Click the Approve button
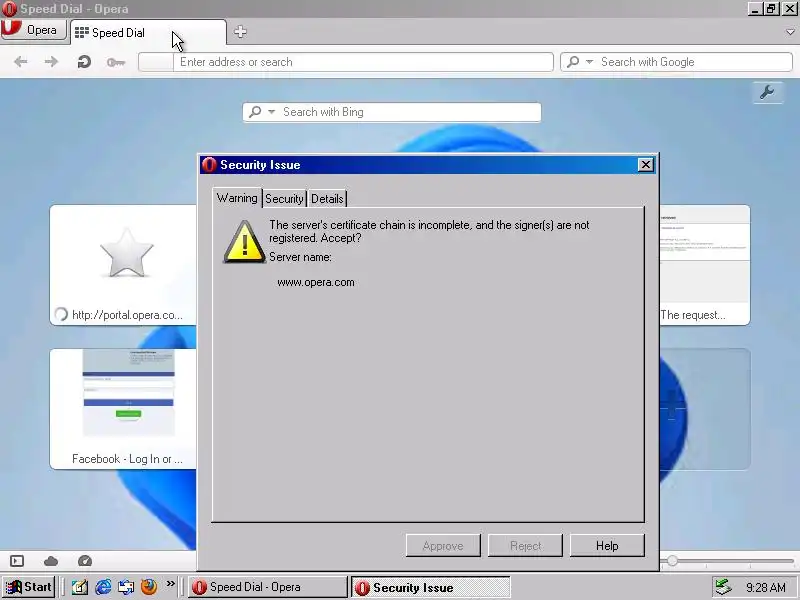Image resolution: width=800 pixels, height=600 pixels. (x=443, y=546)
